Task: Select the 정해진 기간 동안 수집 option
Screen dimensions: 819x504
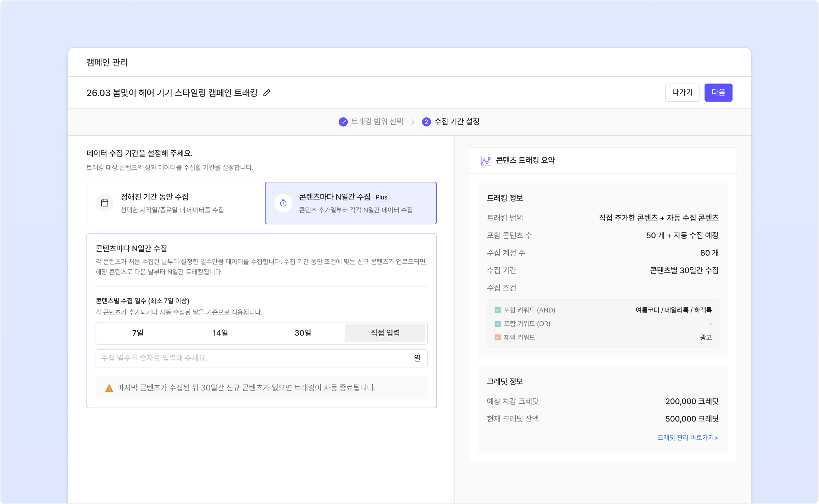Action: pos(172,203)
